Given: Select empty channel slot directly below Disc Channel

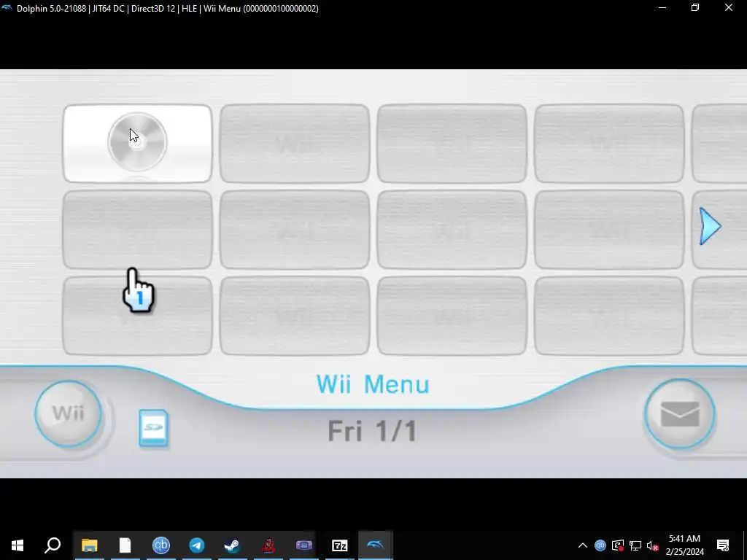Looking at the screenshot, I should point(137,230).
